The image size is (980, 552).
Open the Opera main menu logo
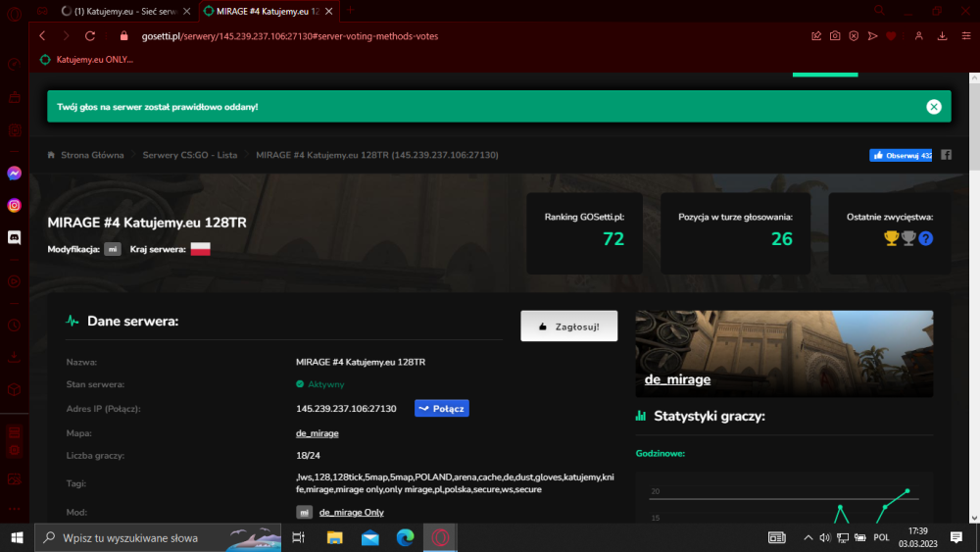tap(14, 13)
